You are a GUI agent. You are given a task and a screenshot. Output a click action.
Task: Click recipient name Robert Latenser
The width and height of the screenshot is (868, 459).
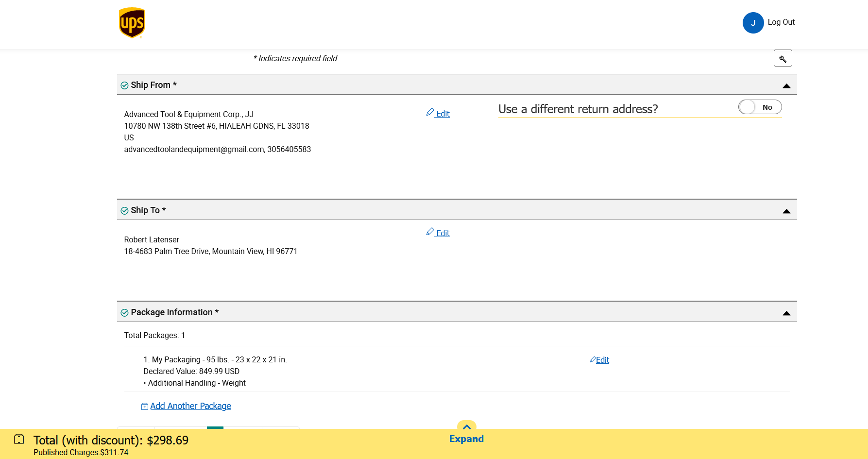pyautogui.click(x=152, y=240)
